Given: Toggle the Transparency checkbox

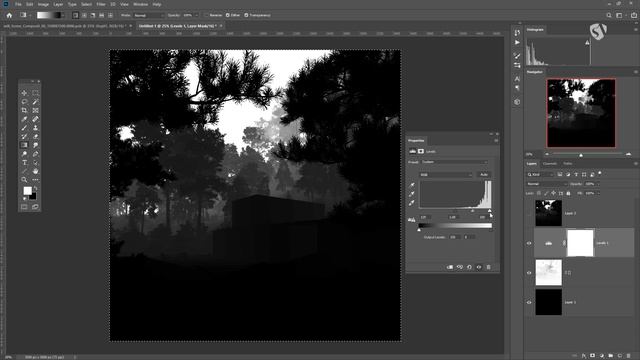Looking at the screenshot, I should (x=246, y=15).
